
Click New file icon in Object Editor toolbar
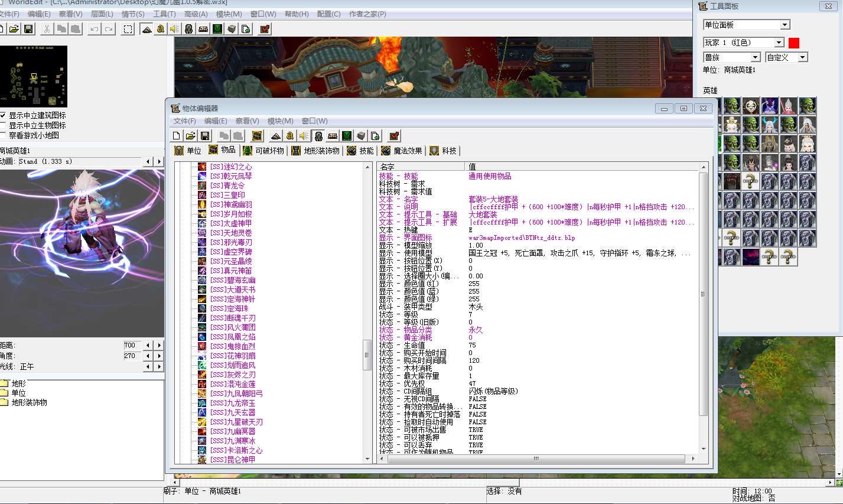click(x=177, y=135)
